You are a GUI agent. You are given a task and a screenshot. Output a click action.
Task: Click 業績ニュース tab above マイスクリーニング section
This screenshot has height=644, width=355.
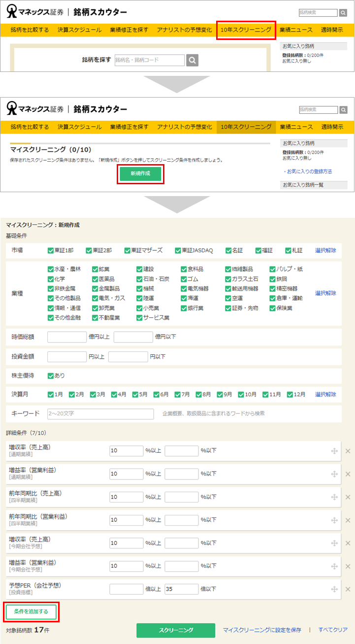point(296,127)
